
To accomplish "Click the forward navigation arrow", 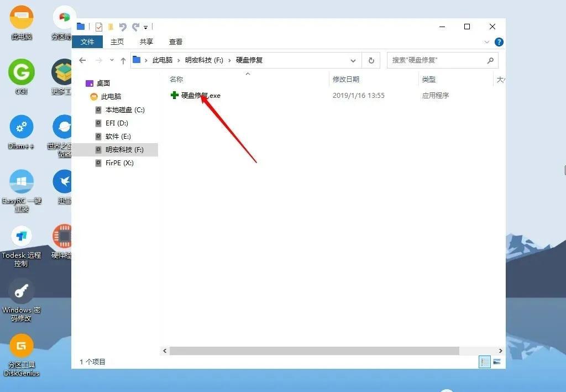I will click(98, 60).
